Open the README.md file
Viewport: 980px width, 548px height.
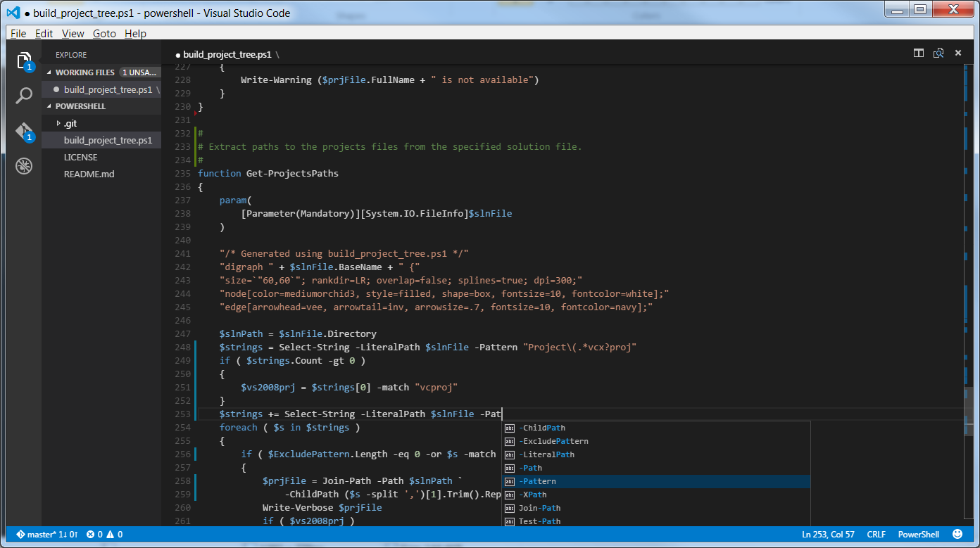click(89, 174)
